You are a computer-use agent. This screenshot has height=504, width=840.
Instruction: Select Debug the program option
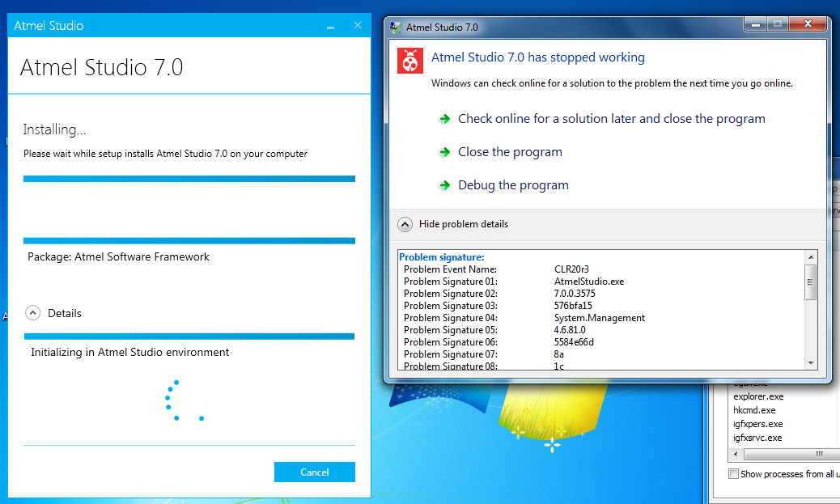(513, 185)
